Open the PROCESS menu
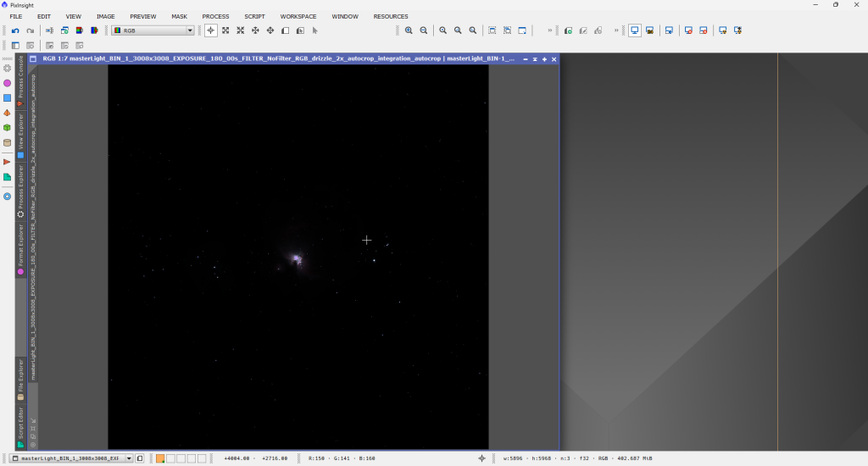Screen dimensions: 868x466 pos(215,16)
